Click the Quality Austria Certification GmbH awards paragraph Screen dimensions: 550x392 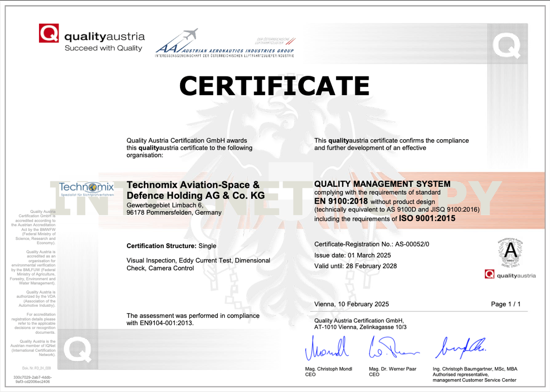[x=189, y=148]
